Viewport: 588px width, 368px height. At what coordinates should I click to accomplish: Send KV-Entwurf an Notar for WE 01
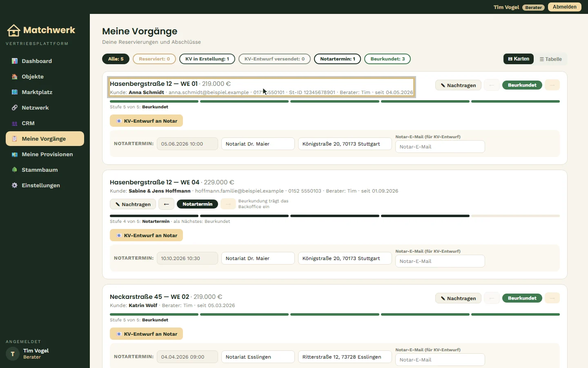tap(146, 121)
